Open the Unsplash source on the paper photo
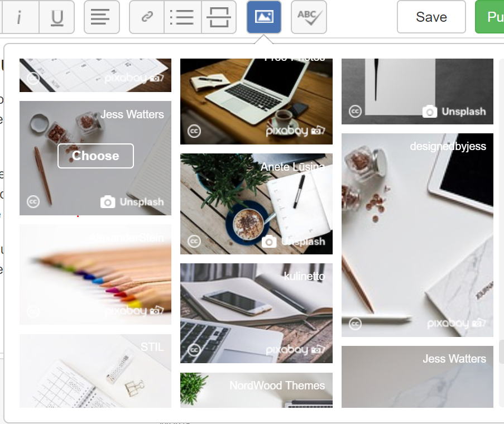 454,112
